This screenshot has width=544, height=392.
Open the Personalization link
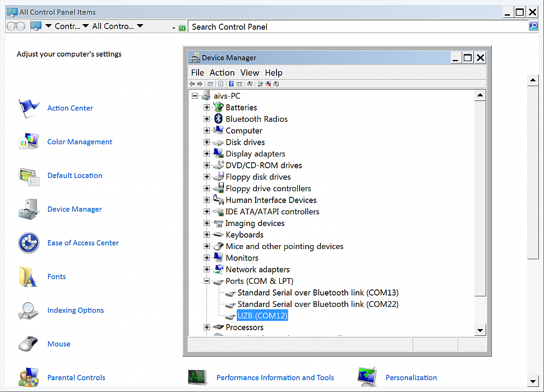(x=411, y=377)
